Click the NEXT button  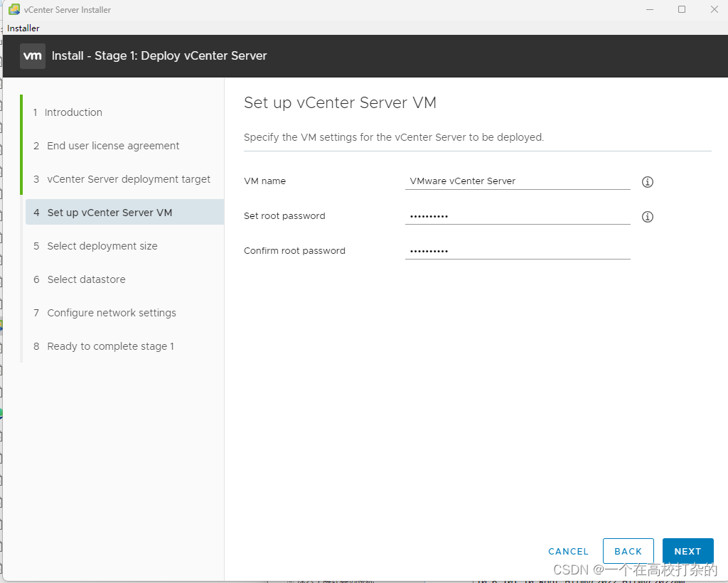687,551
